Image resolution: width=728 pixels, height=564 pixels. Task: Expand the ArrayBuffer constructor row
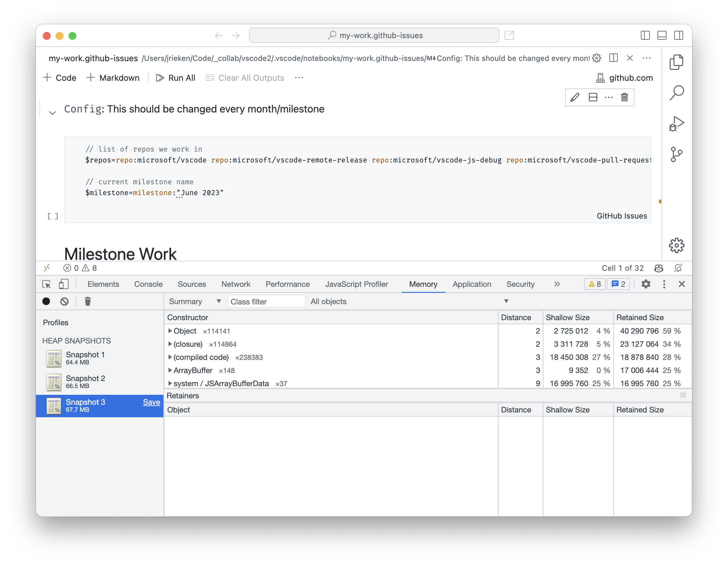click(170, 370)
